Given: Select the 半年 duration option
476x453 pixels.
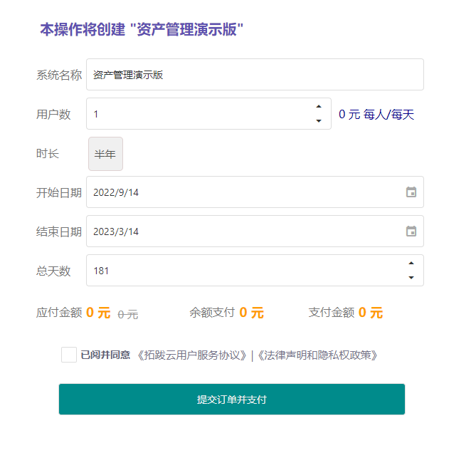Looking at the screenshot, I should tap(105, 154).
